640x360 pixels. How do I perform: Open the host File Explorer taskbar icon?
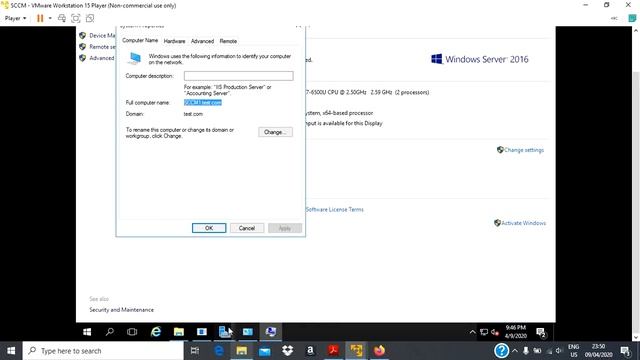coord(242,351)
